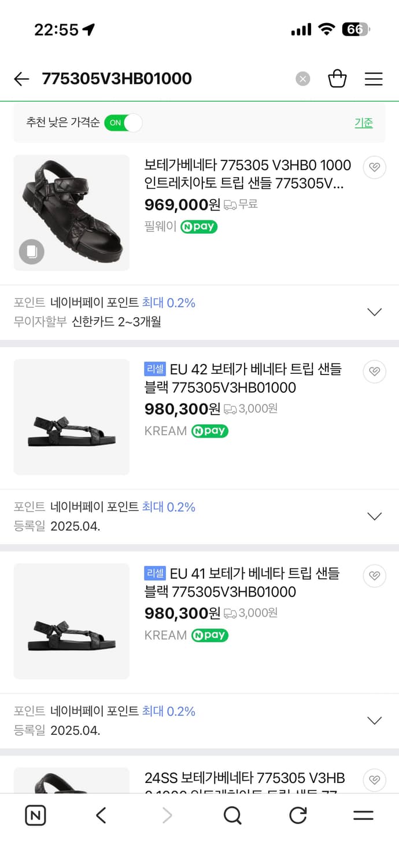Expand the 네이버페이 포인트 details for first product
Screen dimensions: 399x868
(x=374, y=311)
